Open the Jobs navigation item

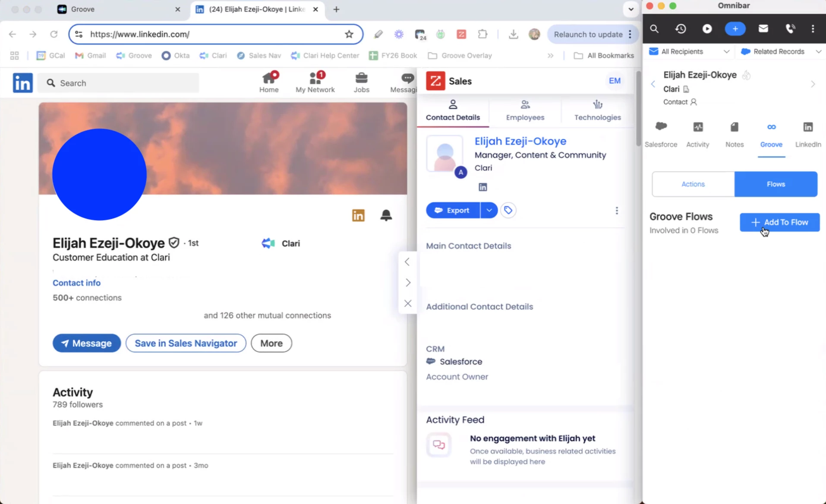(x=361, y=82)
